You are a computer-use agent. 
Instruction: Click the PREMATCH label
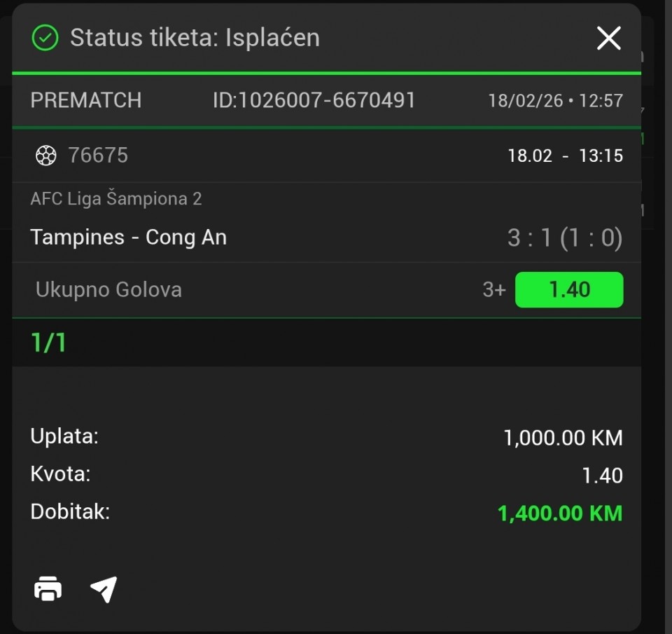[86, 100]
